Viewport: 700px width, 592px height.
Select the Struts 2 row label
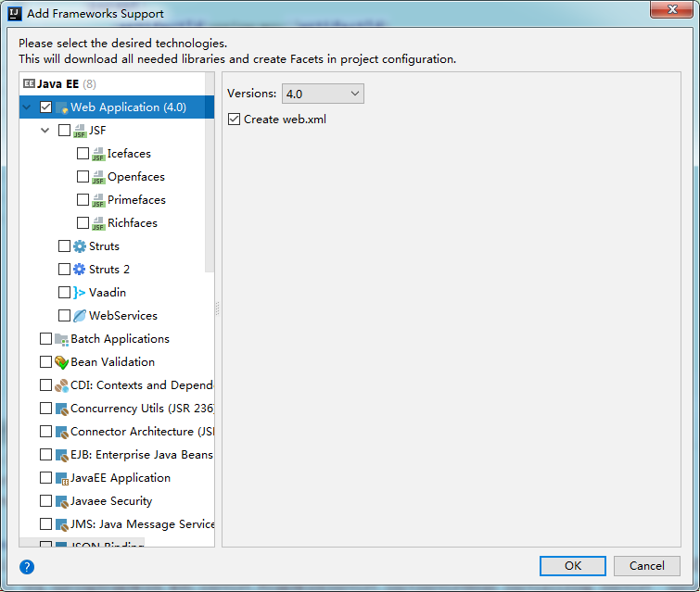click(x=109, y=270)
